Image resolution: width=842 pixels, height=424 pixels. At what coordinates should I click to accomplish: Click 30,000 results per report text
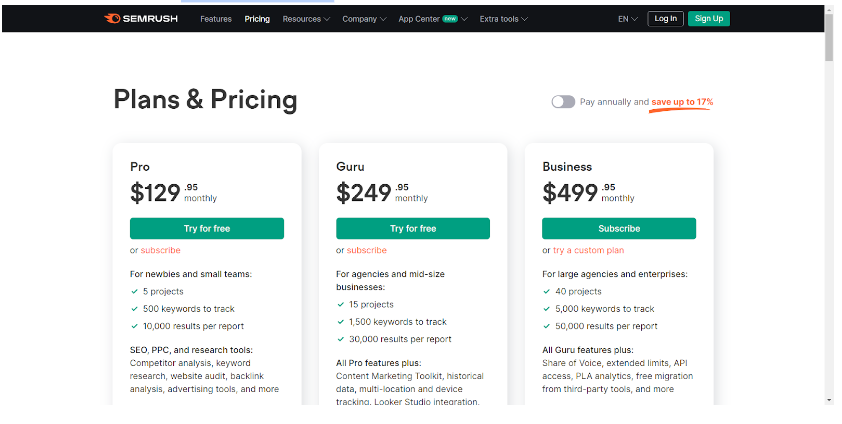[401, 339]
